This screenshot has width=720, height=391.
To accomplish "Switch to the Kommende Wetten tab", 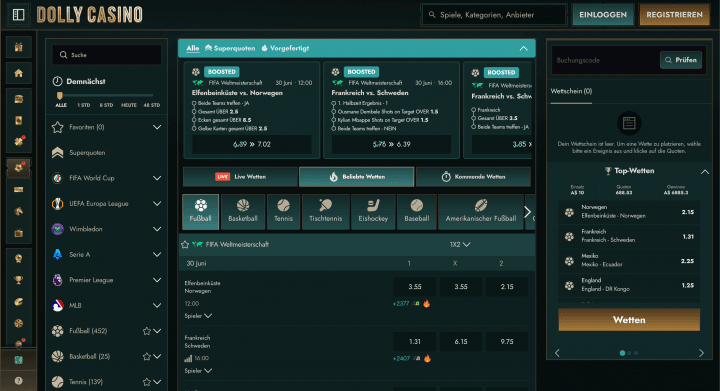I will [473, 177].
